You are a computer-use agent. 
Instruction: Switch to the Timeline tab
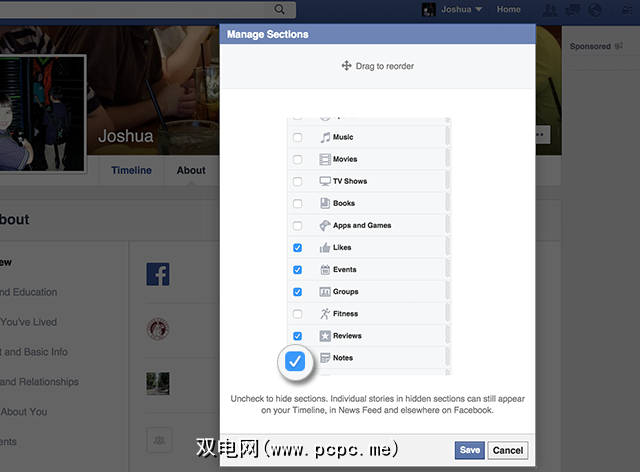[131, 170]
